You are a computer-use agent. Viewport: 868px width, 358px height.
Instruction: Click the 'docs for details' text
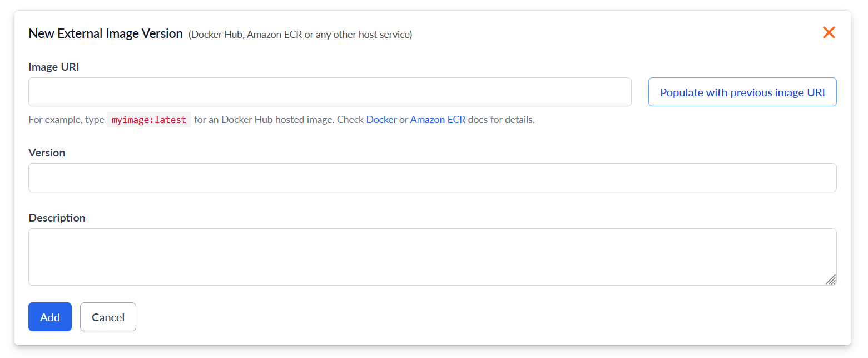click(x=502, y=120)
